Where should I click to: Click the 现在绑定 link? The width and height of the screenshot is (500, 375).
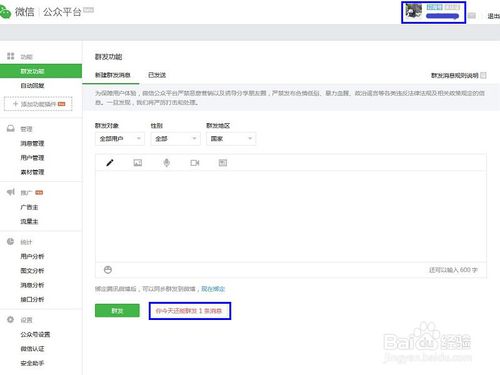click(213, 289)
